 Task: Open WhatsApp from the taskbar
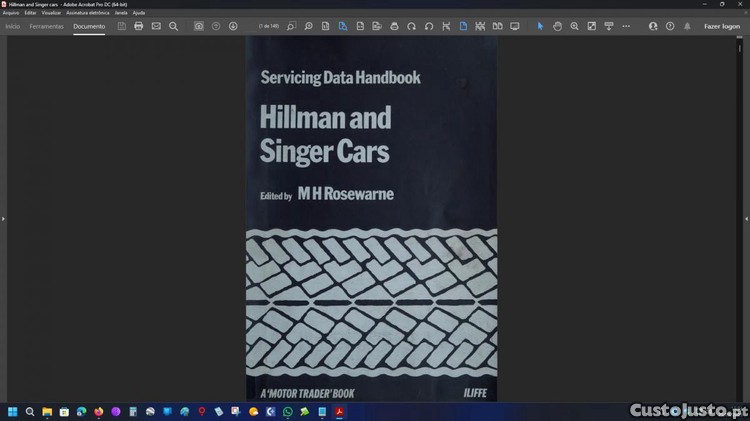tap(288, 411)
